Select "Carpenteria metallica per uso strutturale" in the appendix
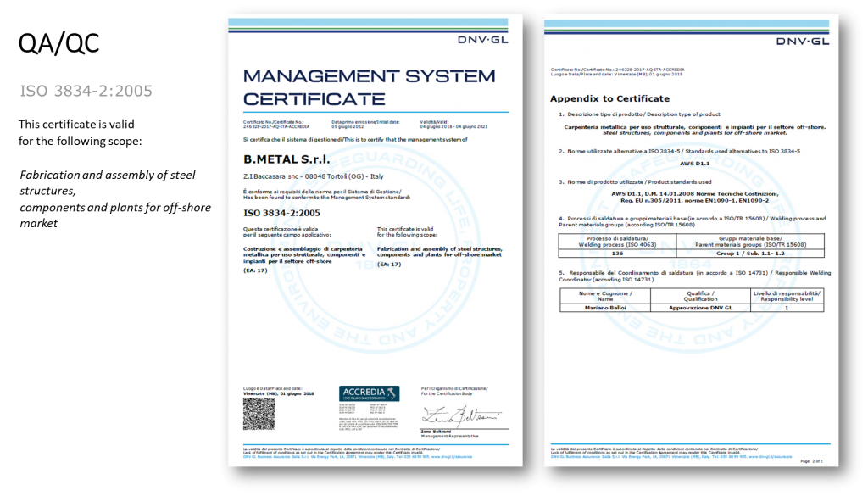This screenshot has height=496, width=868. 694,127
